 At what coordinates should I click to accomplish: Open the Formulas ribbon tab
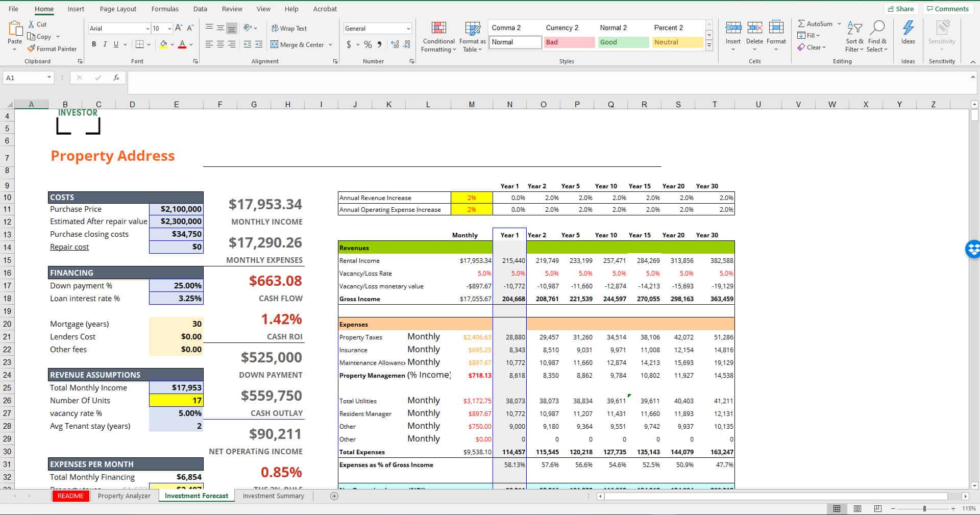pos(165,9)
